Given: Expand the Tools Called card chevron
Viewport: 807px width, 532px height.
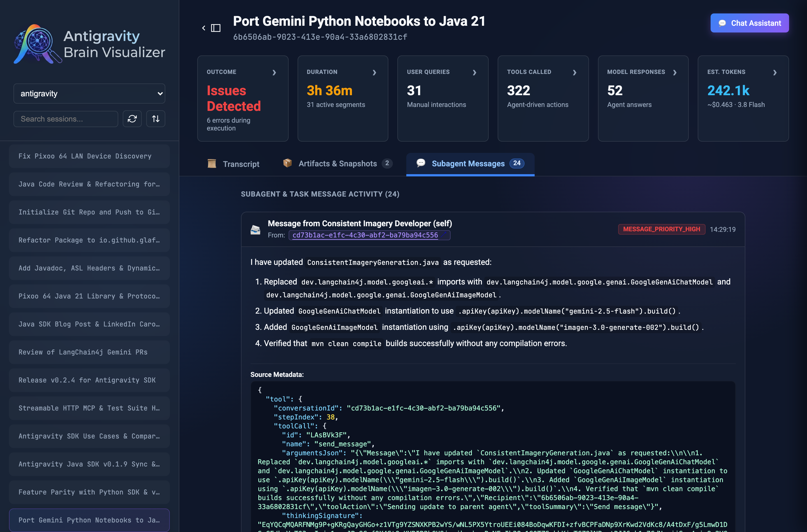Looking at the screenshot, I should point(575,72).
